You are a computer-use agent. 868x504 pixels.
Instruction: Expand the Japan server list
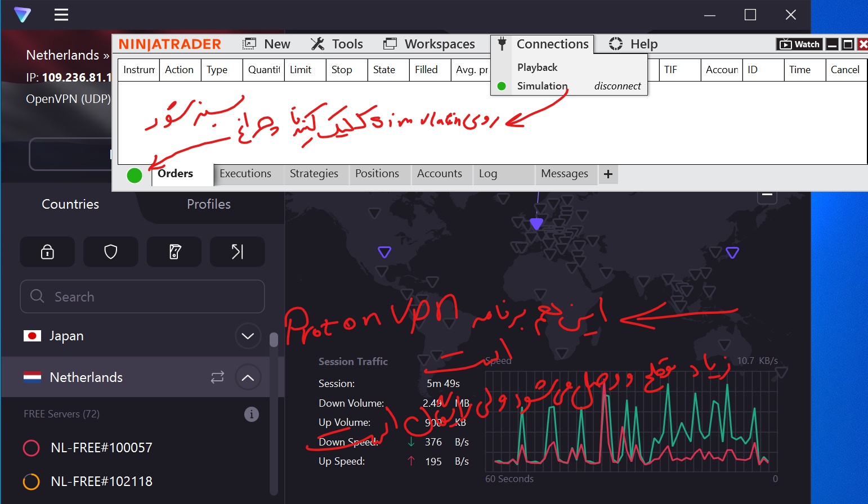(x=248, y=336)
